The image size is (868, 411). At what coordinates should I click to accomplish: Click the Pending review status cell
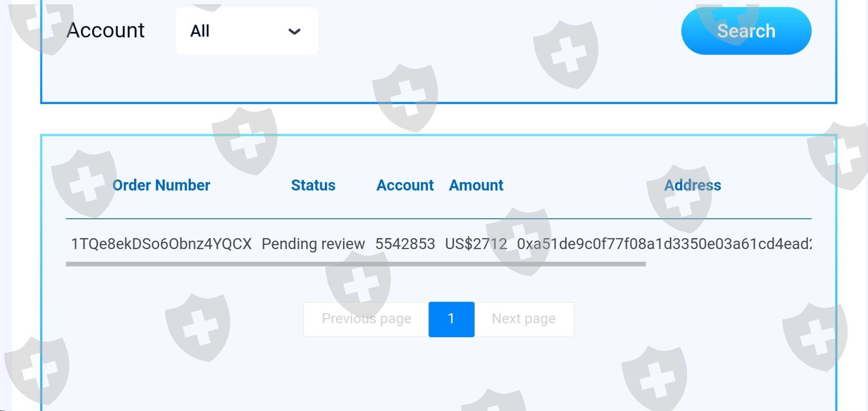tap(313, 244)
